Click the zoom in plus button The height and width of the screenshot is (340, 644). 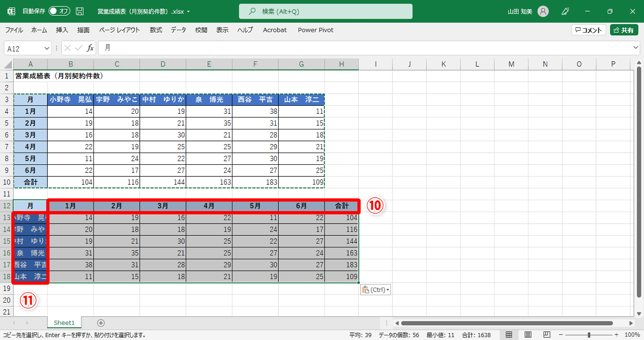coord(617,335)
